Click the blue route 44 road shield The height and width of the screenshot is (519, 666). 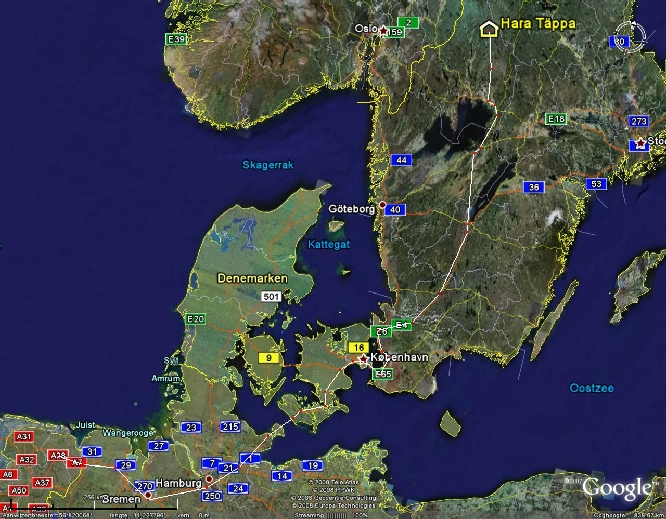[x=401, y=160]
